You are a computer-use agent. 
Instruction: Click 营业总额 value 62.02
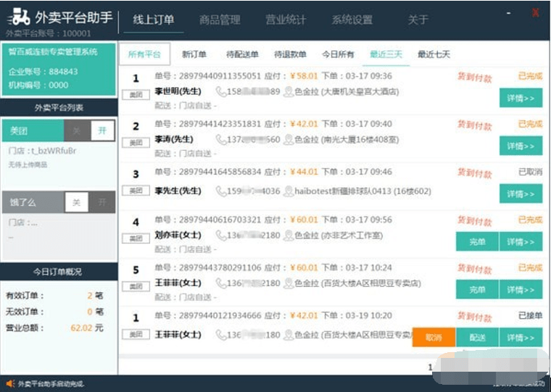(81, 328)
